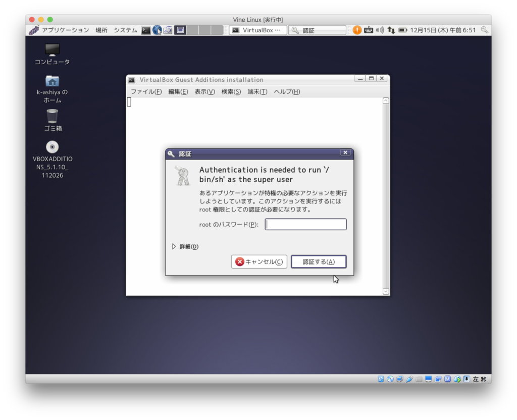Click VirtualBox video capture status icon
517x420 pixels.
(438, 379)
